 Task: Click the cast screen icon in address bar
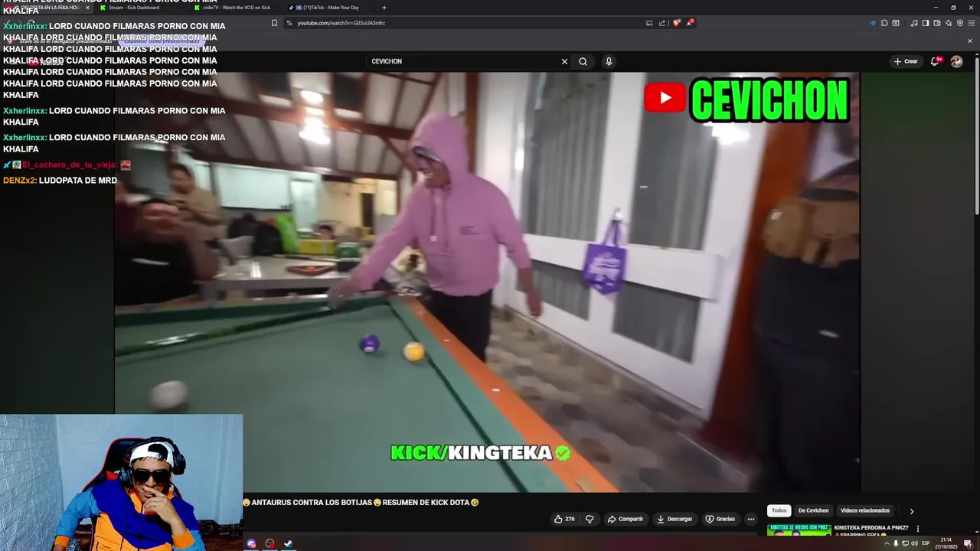click(x=649, y=23)
